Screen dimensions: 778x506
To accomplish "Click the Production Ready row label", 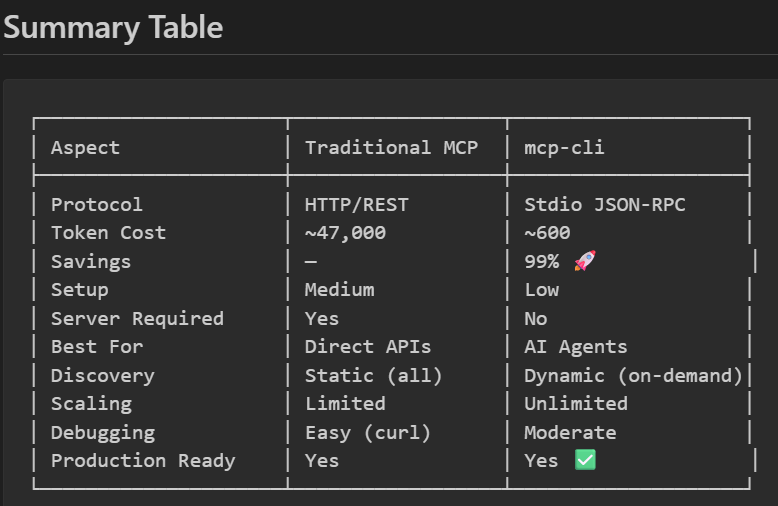I will click(143, 461).
